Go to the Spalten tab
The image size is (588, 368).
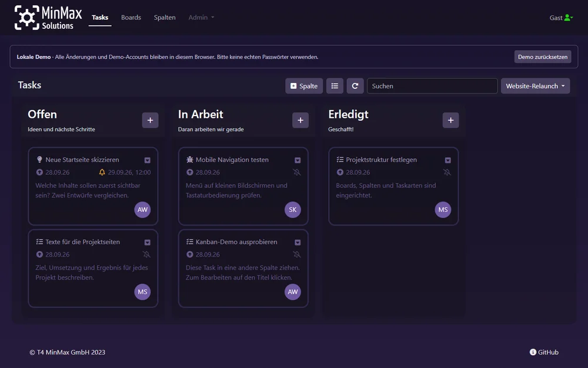click(165, 17)
